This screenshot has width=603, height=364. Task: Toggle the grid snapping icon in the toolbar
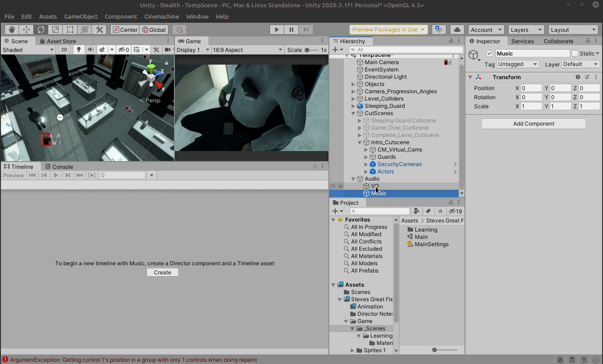click(179, 30)
